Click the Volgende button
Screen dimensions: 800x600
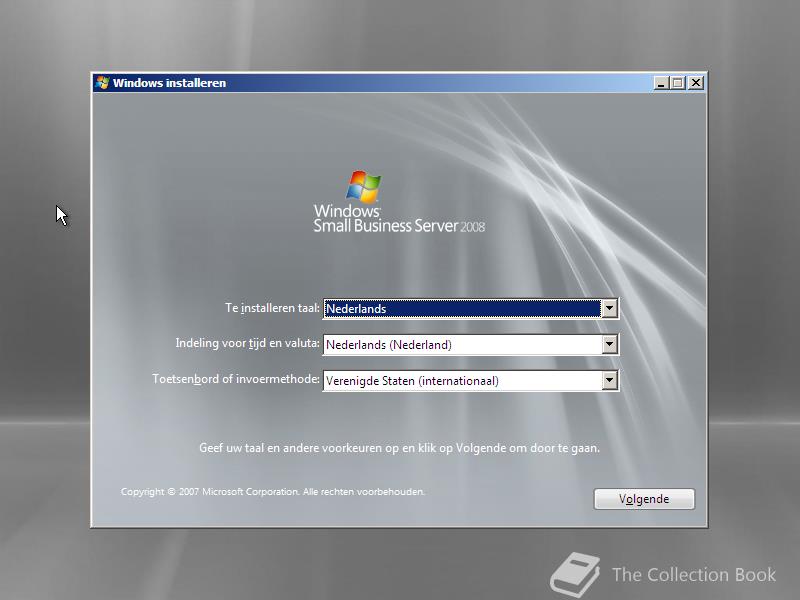[x=644, y=498]
